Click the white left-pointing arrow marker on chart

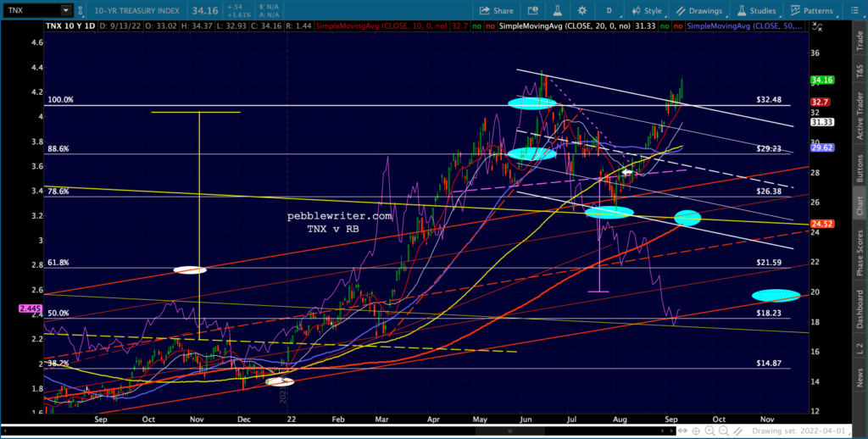pyautogui.click(x=627, y=173)
